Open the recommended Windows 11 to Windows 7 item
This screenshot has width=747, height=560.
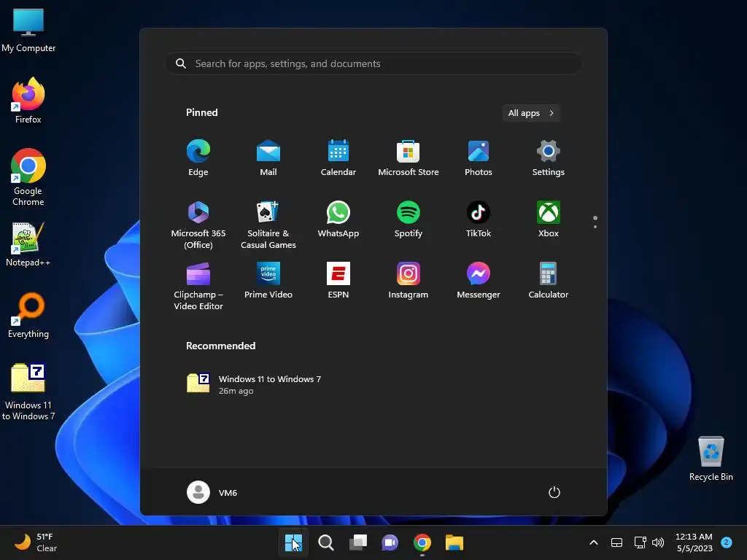(x=253, y=384)
